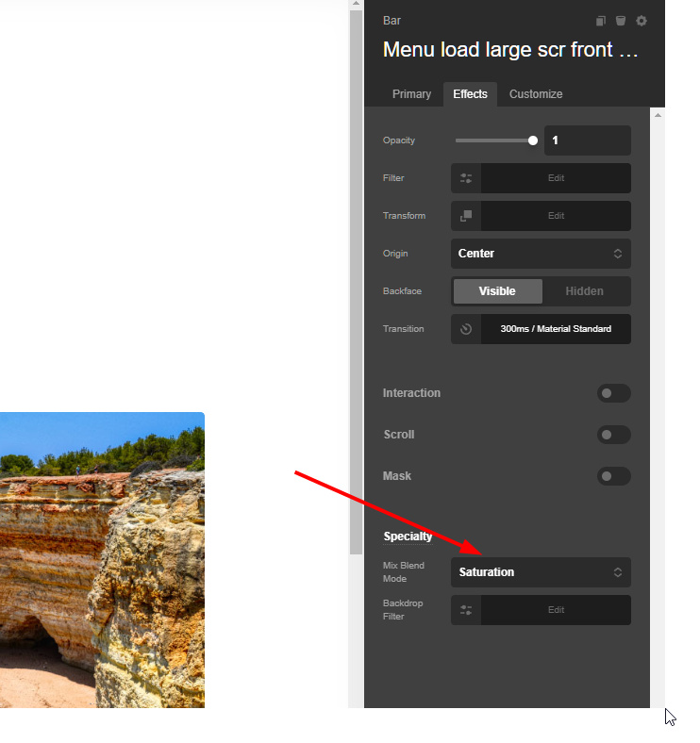The image size is (700, 743).
Task: Click the duplicate element icon in header
Action: click(x=601, y=21)
